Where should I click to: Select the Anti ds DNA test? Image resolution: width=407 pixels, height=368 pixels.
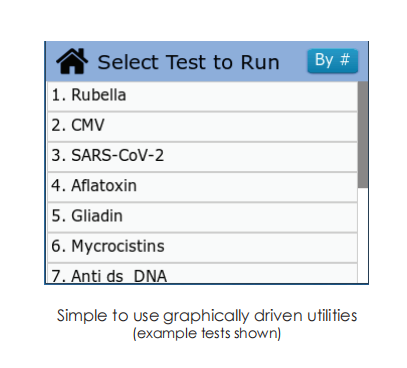pyautogui.click(x=202, y=273)
